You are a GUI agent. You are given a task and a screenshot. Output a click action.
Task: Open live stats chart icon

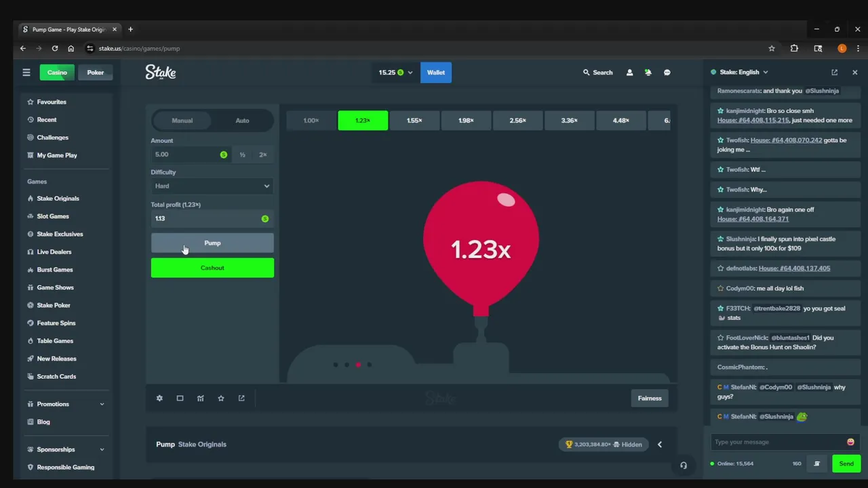click(200, 399)
